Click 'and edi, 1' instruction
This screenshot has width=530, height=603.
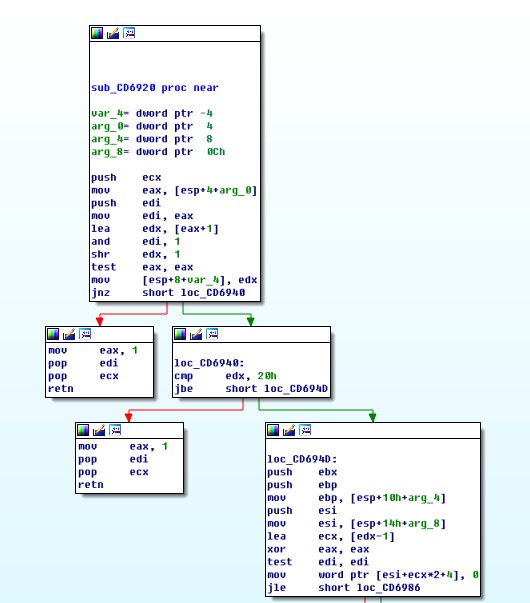tap(136, 242)
